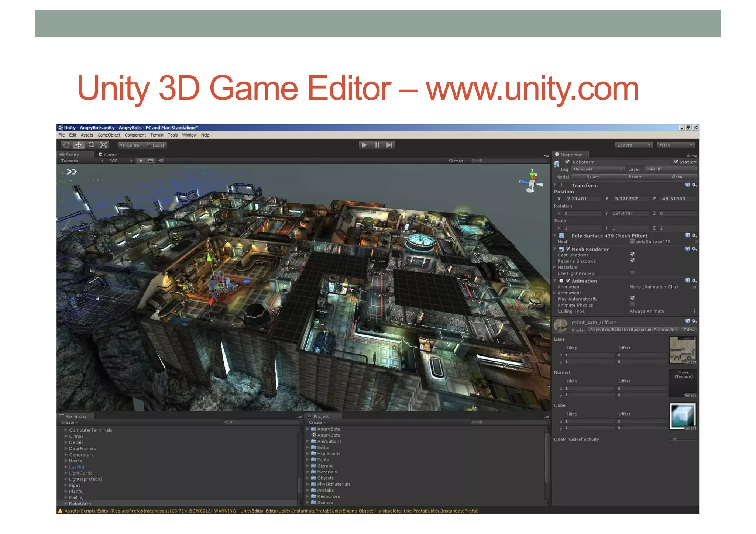Image resolution: width=756 pixels, height=534 pixels.
Task: Click Position X value field
Action: click(x=583, y=199)
